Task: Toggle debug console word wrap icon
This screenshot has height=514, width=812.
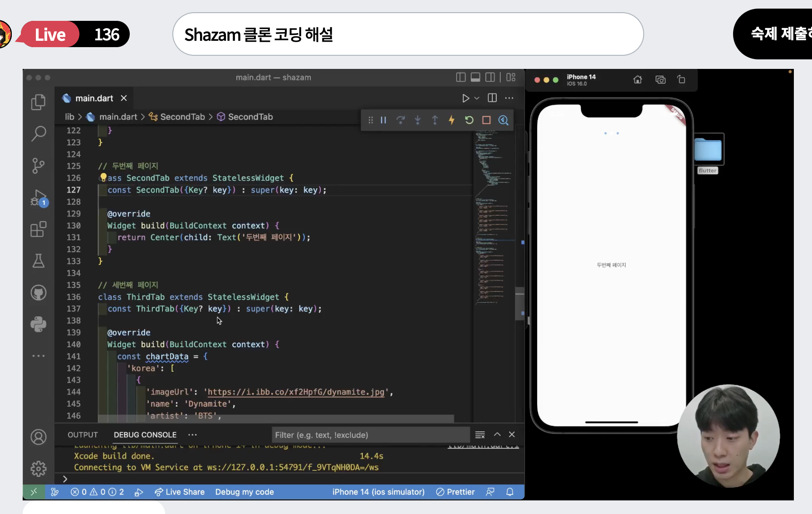Action: tap(480, 435)
